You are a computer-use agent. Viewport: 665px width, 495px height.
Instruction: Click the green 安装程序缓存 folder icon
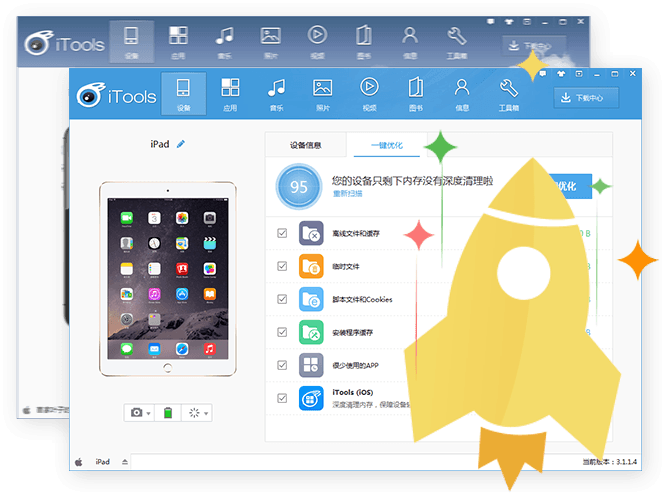click(x=311, y=332)
